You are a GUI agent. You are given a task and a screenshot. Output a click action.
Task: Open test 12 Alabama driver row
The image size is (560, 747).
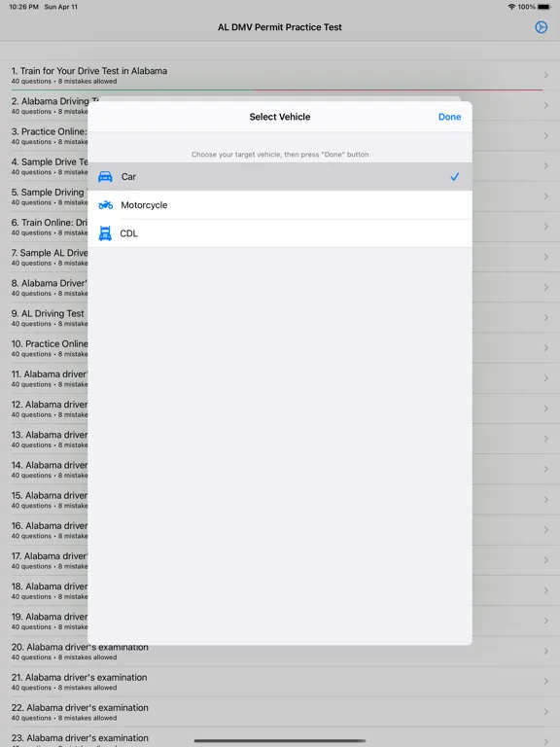[44, 409]
